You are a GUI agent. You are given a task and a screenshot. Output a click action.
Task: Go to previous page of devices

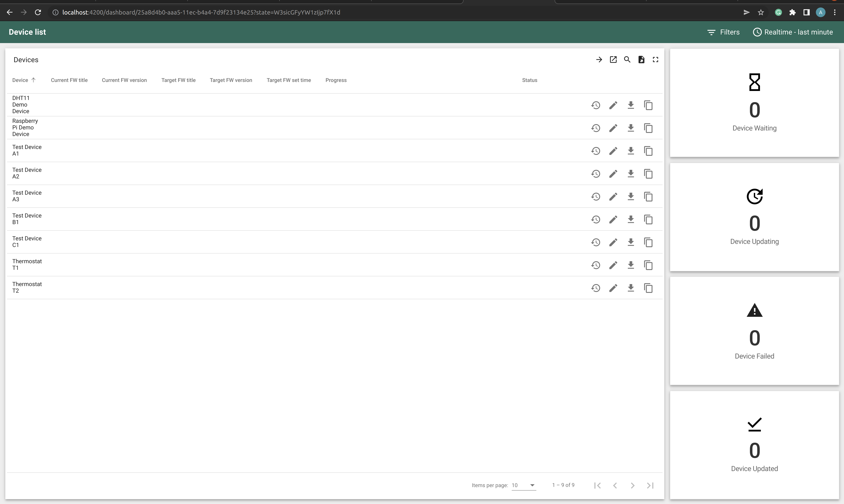coord(615,485)
